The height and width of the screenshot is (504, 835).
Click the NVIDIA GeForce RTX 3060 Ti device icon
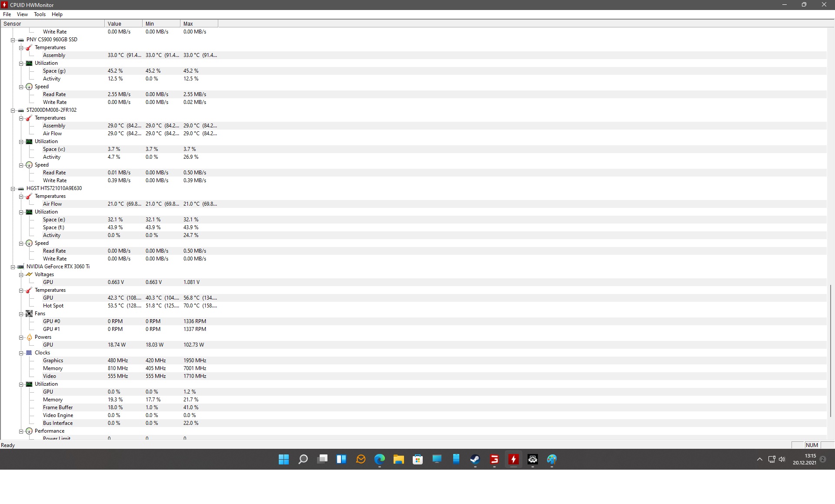pos(20,267)
